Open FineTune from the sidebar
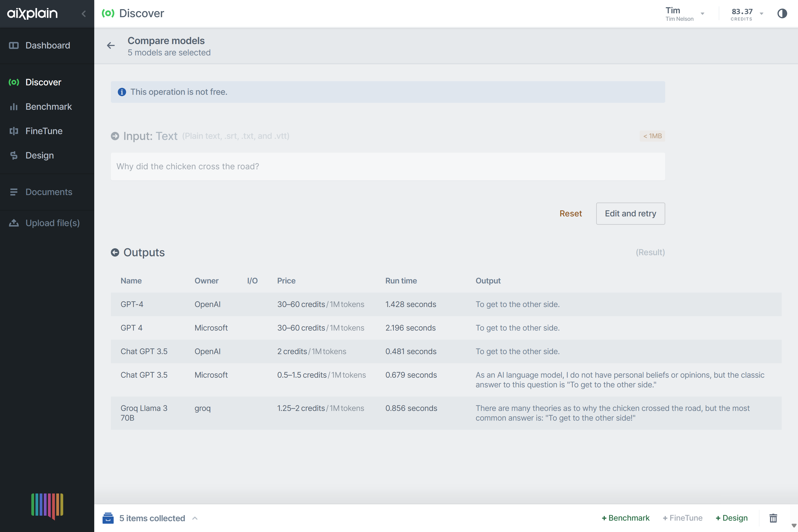Screen dimensions: 798x532 [x=44, y=131]
